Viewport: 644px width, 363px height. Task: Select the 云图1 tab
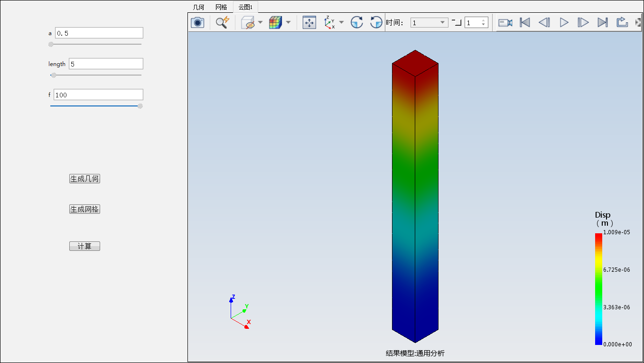(245, 7)
